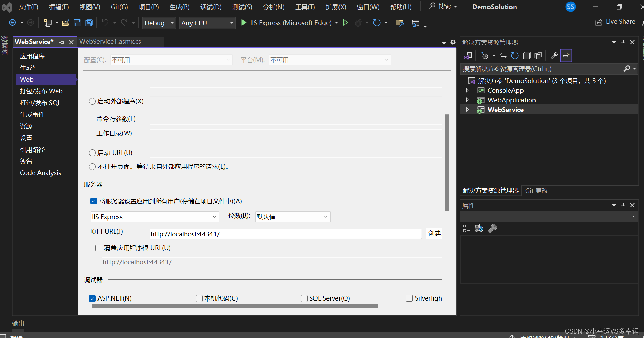The width and height of the screenshot is (644, 338).
Task: Enable the Native code debugger checkbox
Action: click(x=199, y=298)
